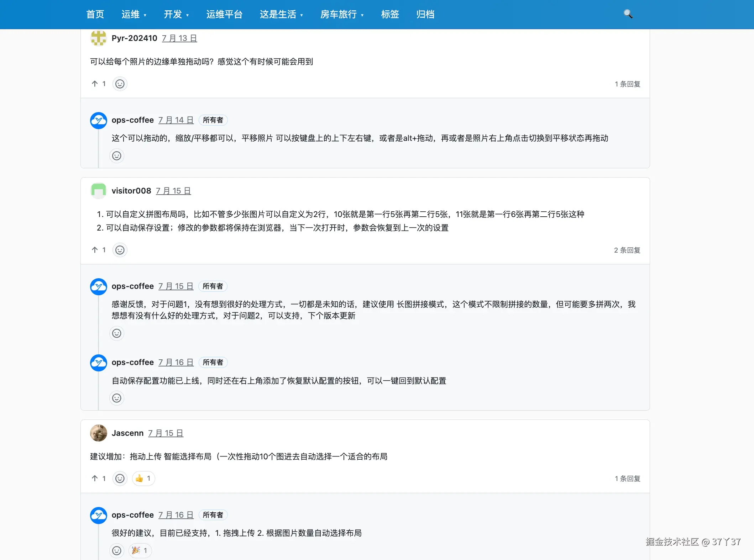Expand the 开发 dropdown menu

coord(176,15)
